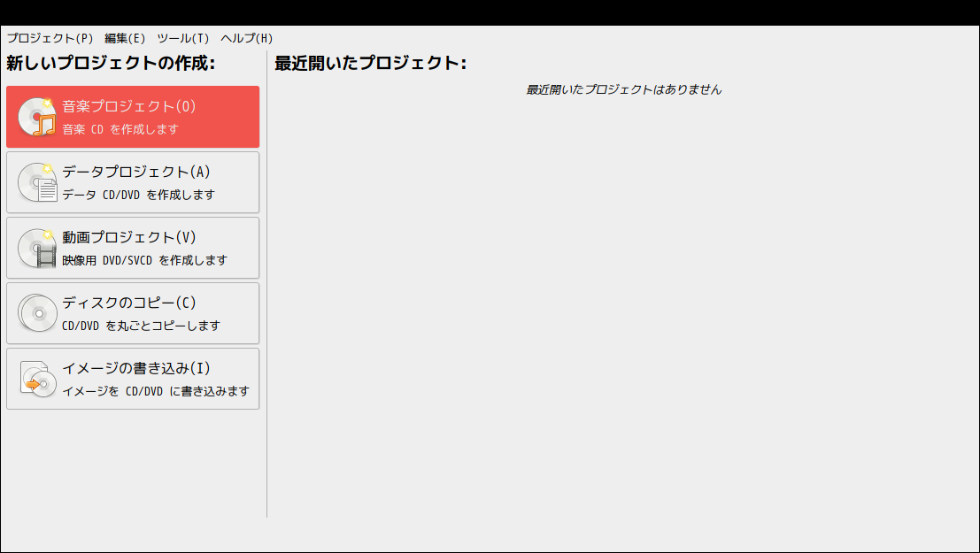Create a 動画プロジェクト(V) video project
Viewport: 980px width, 553px height.
[133, 248]
